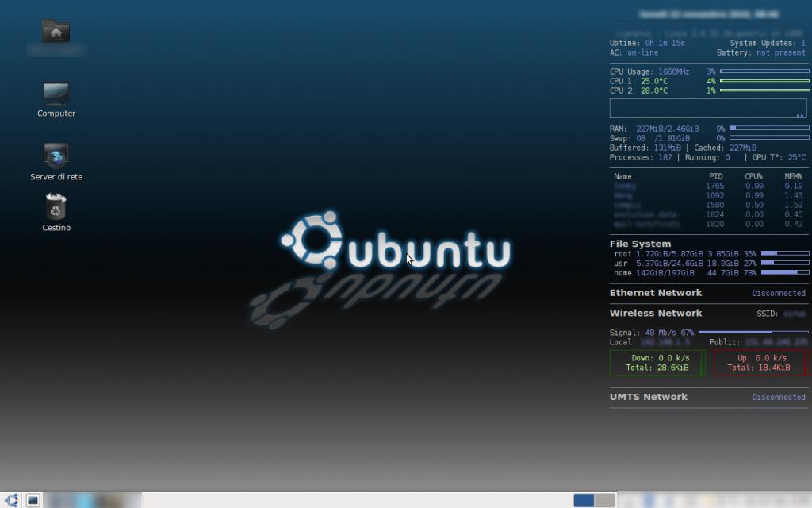The image size is (812, 508).
Task: Click the CPU history graph box
Action: (708, 108)
